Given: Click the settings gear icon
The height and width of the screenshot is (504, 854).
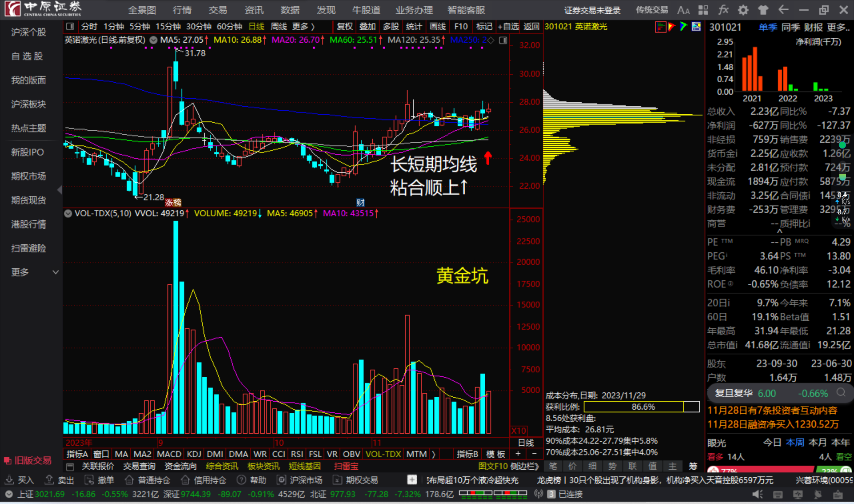Looking at the screenshot, I should (743, 10).
